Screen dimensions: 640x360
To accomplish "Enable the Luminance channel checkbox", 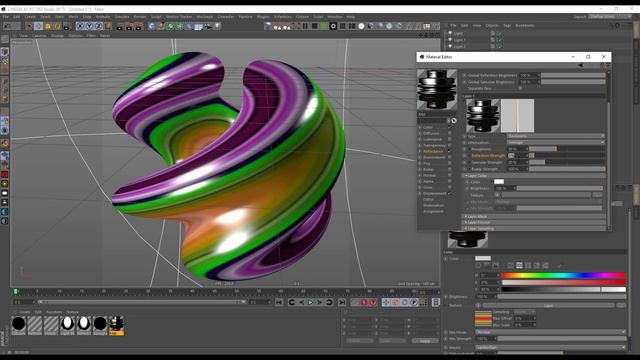I will point(449,140).
